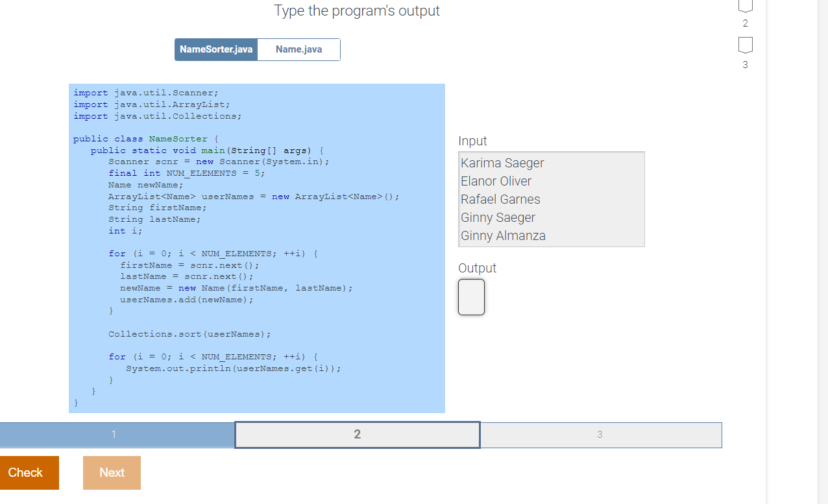
Task: Expand the code panel for NameSorter
Action: click(257, 246)
